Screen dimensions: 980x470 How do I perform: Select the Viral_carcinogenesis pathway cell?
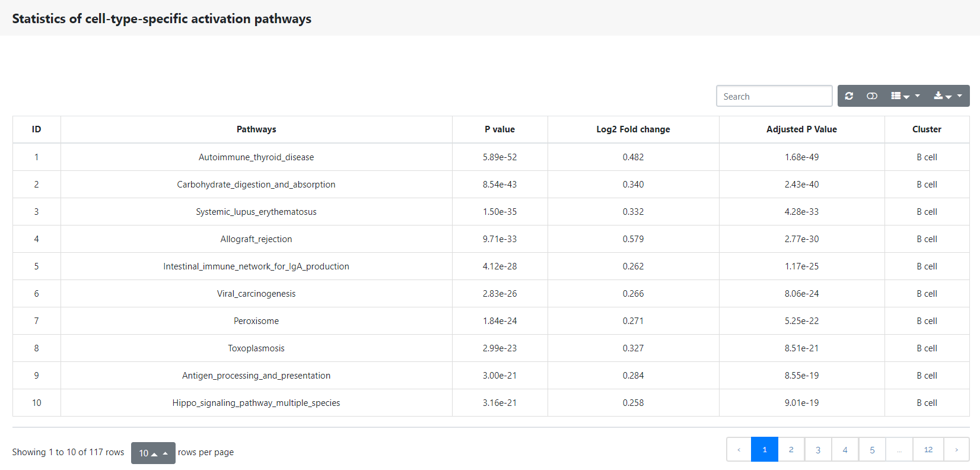256,294
